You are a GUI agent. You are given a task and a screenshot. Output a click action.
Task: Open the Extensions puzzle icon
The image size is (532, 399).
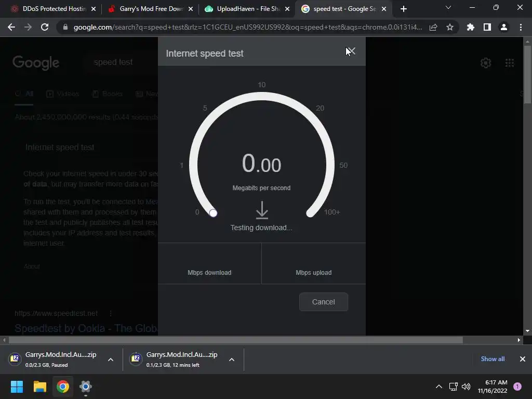click(471, 27)
